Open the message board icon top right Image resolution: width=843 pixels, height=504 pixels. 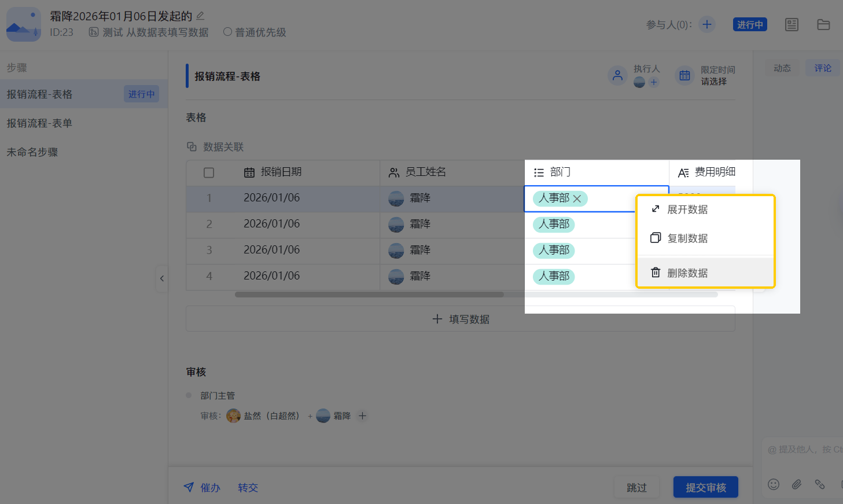pyautogui.click(x=792, y=24)
